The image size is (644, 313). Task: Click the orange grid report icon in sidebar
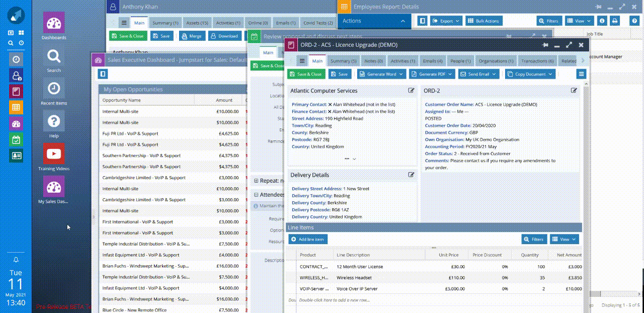click(x=16, y=107)
